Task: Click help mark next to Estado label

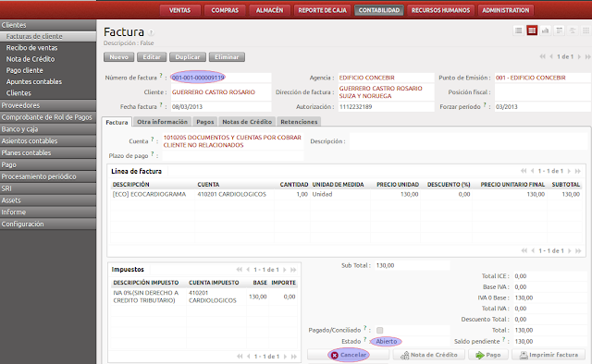Action: [365, 339]
